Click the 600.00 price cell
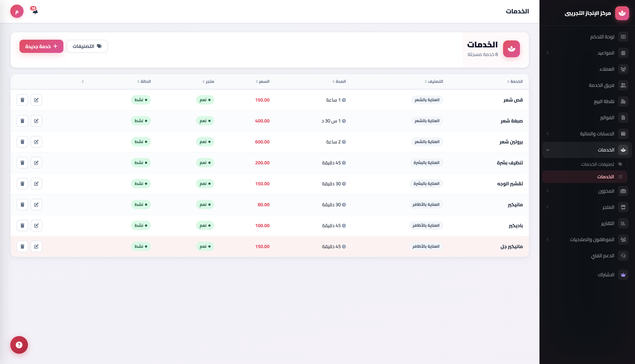The height and width of the screenshot is (364, 635). pyautogui.click(x=262, y=142)
